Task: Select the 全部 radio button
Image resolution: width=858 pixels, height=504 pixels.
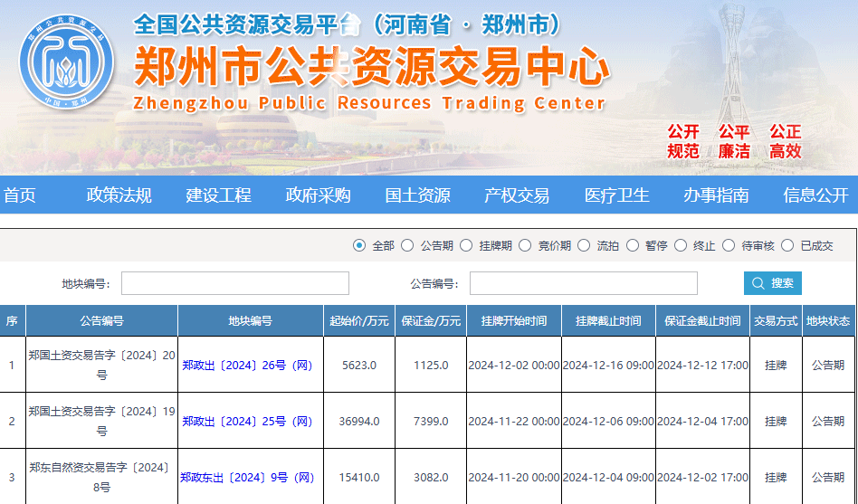Action: pos(359,245)
